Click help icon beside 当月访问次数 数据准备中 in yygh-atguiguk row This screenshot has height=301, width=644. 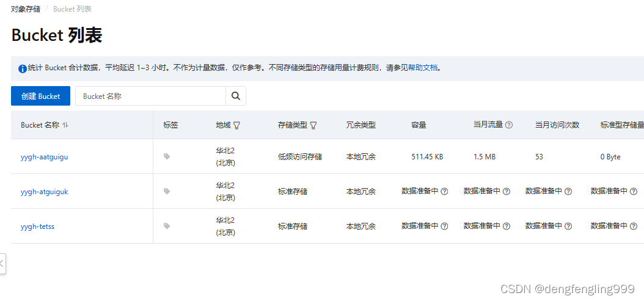[x=568, y=191]
